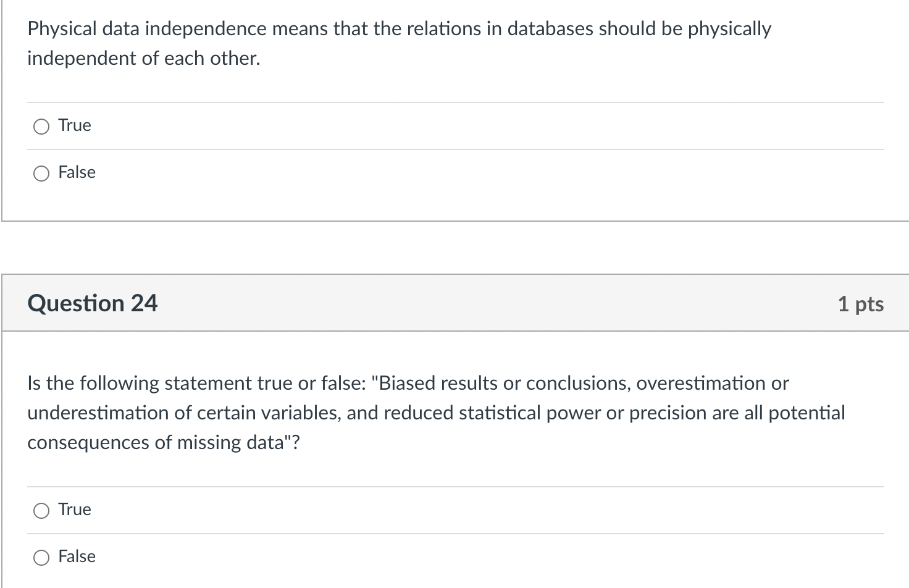
Task: Choose True for the missing data statement
Action: pos(41,510)
